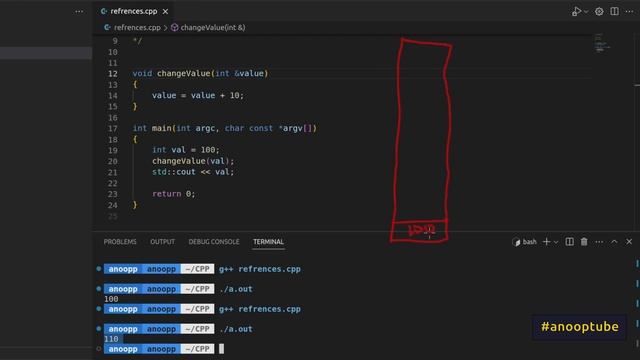This screenshot has height=360, width=640.
Task: Click the 'return 0;' statement
Action: tap(173, 194)
